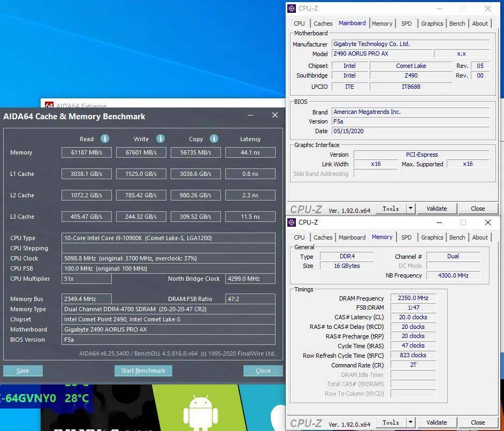
Task: Select the Mainboard tab in top CPU-Z
Action: coord(352,23)
